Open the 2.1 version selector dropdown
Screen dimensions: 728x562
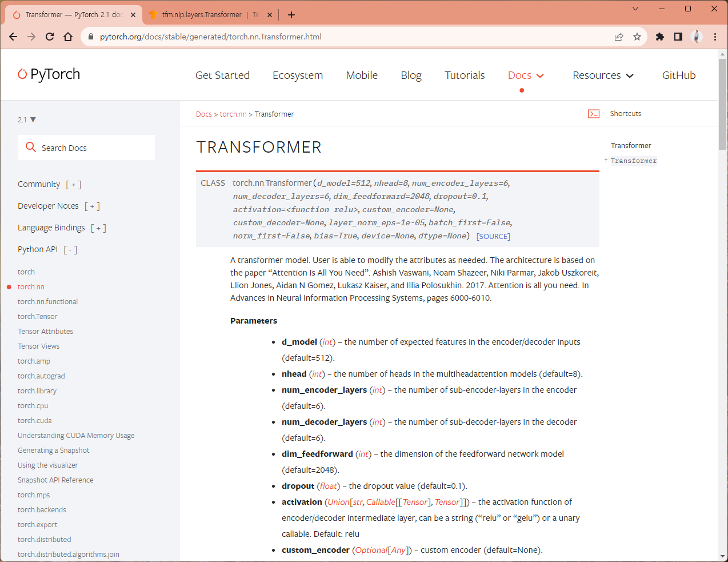click(x=27, y=119)
